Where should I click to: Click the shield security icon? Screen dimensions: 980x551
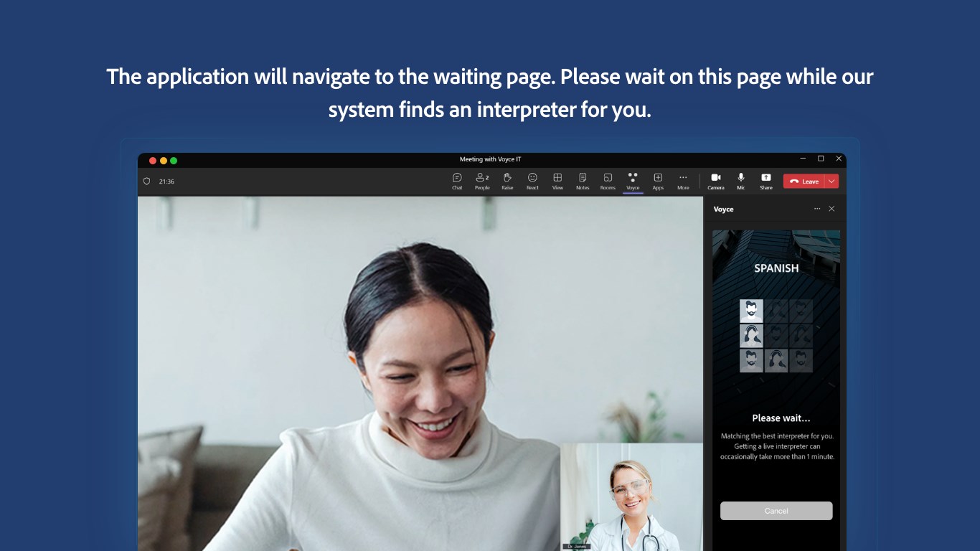[147, 182]
